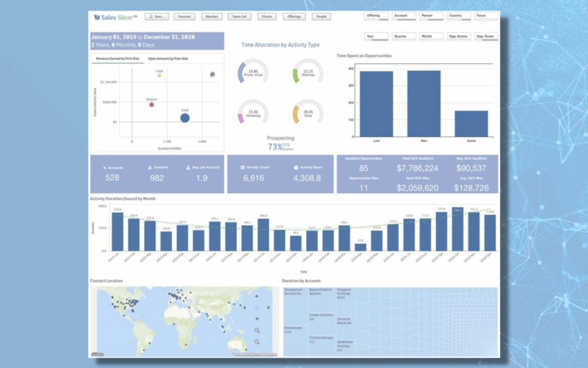The width and height of the screenshot is (588, 368).
Task: Open the Offering filter
Action: pyautogui.click(x=377, y=16)
